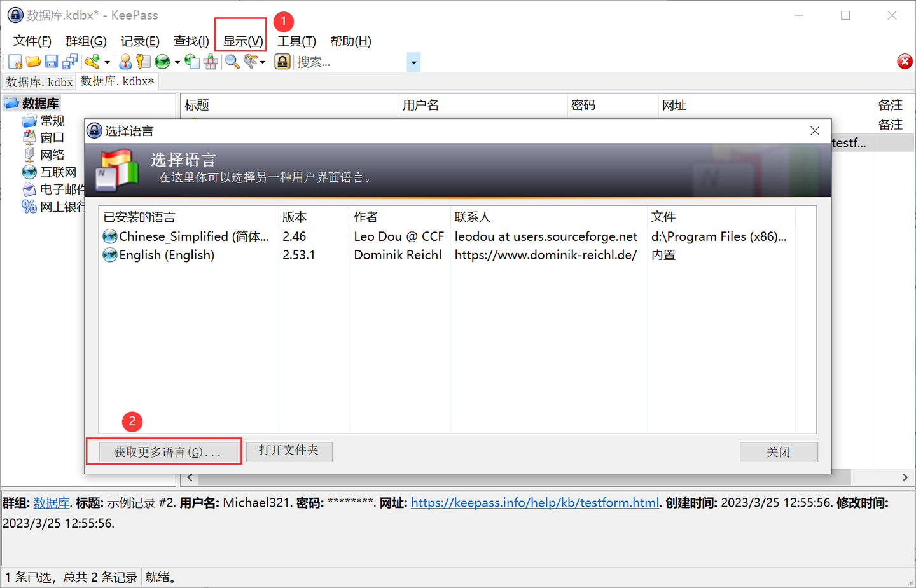The image size is (916, 588).
Task: Click the Copy password key icon
Action: [x=144, y=62]
